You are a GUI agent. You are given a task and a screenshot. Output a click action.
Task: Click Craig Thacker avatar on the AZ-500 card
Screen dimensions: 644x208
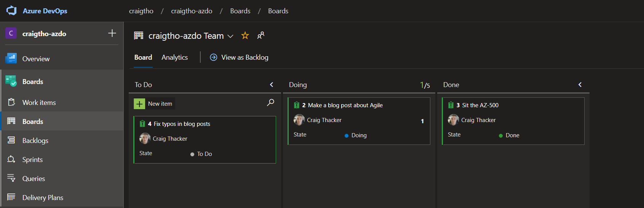point(453,120)
